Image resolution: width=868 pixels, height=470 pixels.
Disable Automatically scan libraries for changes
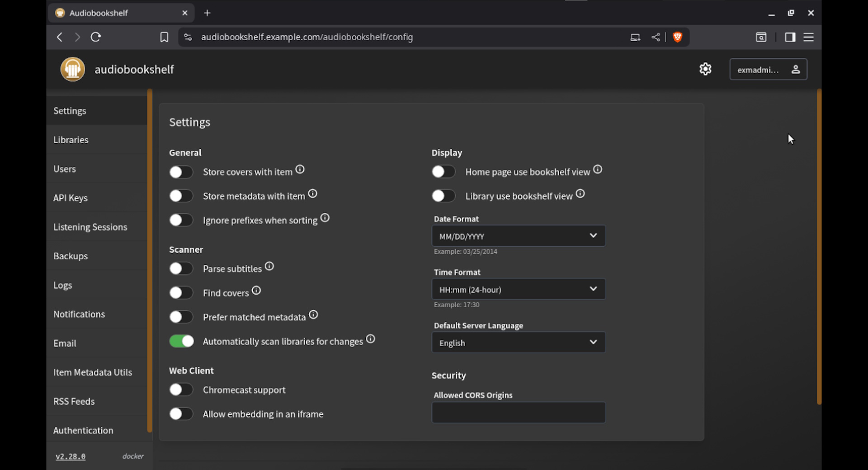(x=182, y=341)
